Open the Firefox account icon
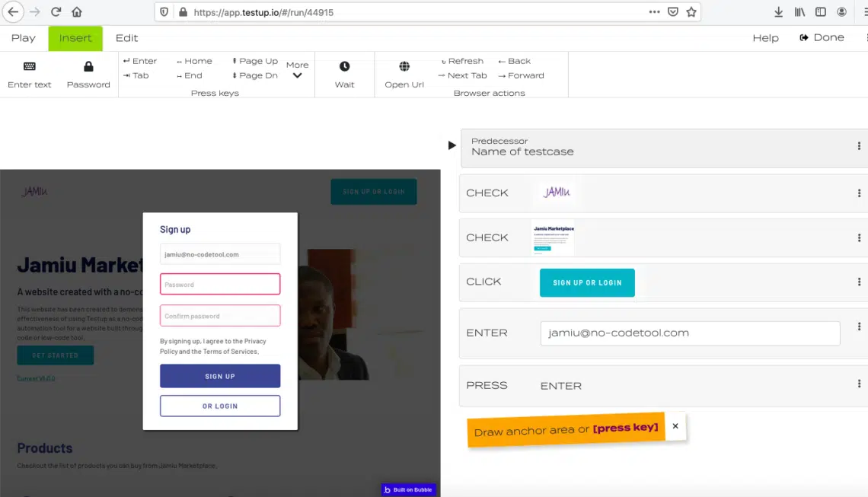The height and width of the screenshot is (497, 868). (x=841, y=11)
